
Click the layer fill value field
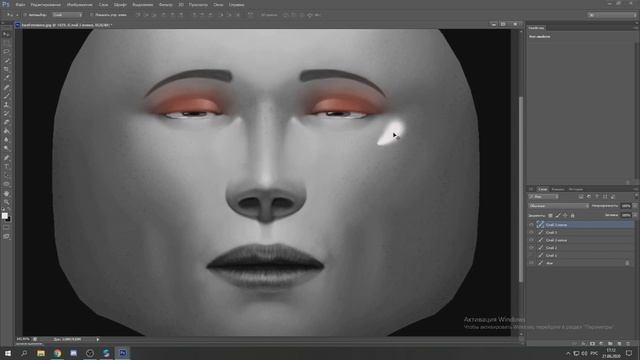click(626, 215)
